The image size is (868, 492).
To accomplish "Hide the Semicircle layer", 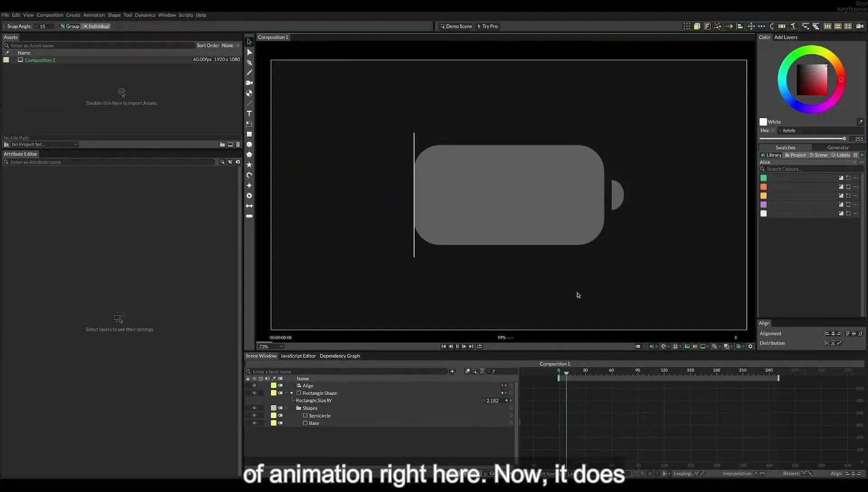I will pos(254,416).
